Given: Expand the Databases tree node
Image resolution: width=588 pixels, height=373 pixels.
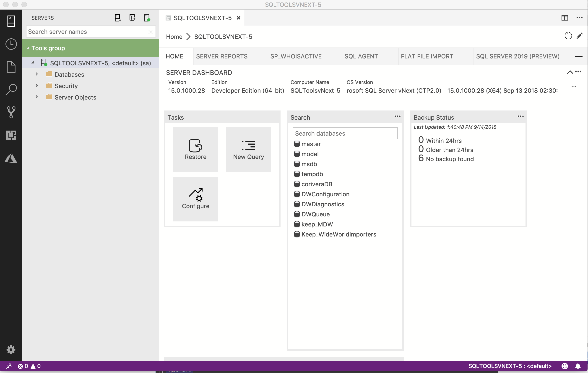Looking at the screenshot, I should [x=37, y=74].
